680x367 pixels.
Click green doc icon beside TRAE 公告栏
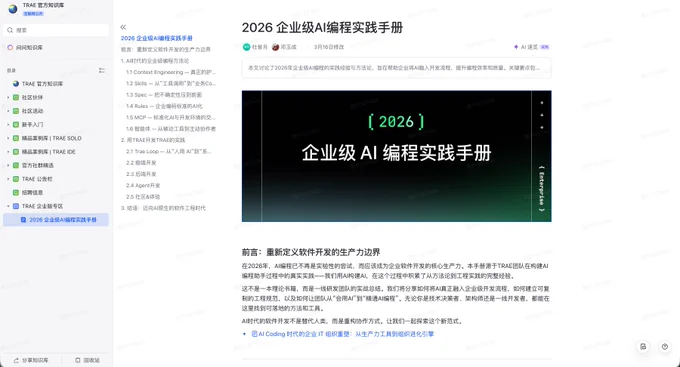tap(16, 179)
